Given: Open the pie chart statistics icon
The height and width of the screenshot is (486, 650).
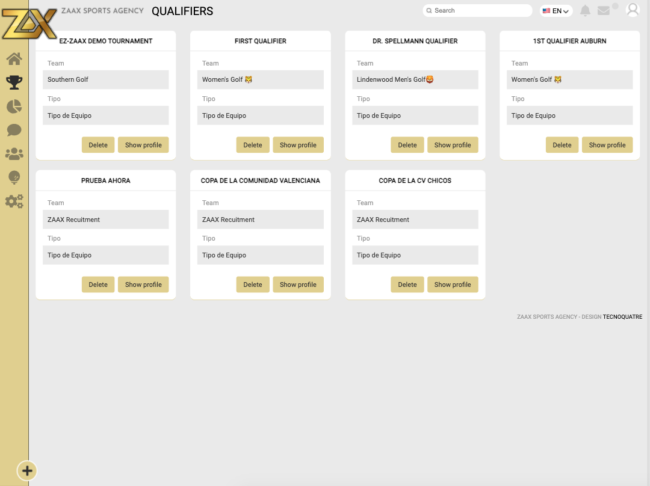Looking at the screenshot, I should [14, 106].
